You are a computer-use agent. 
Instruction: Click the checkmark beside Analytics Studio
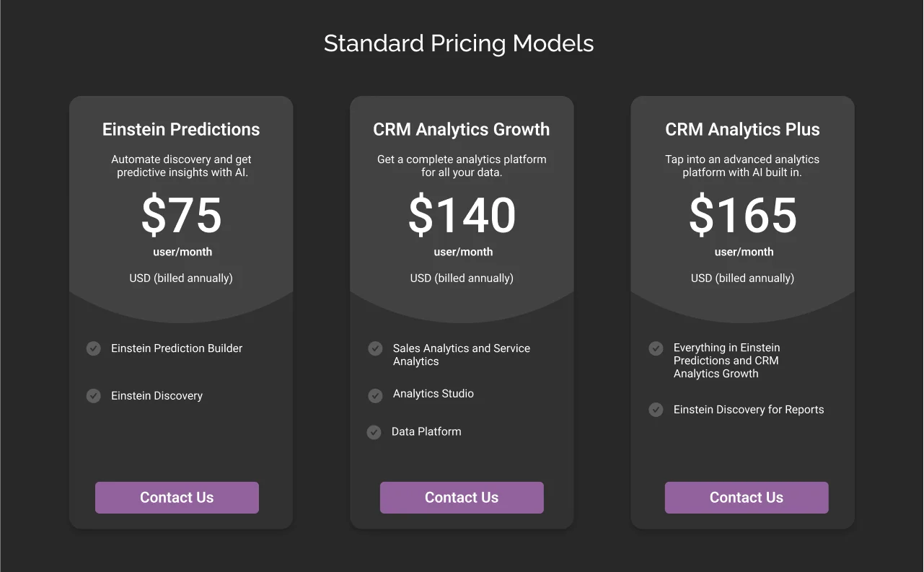tap(375, 395)
